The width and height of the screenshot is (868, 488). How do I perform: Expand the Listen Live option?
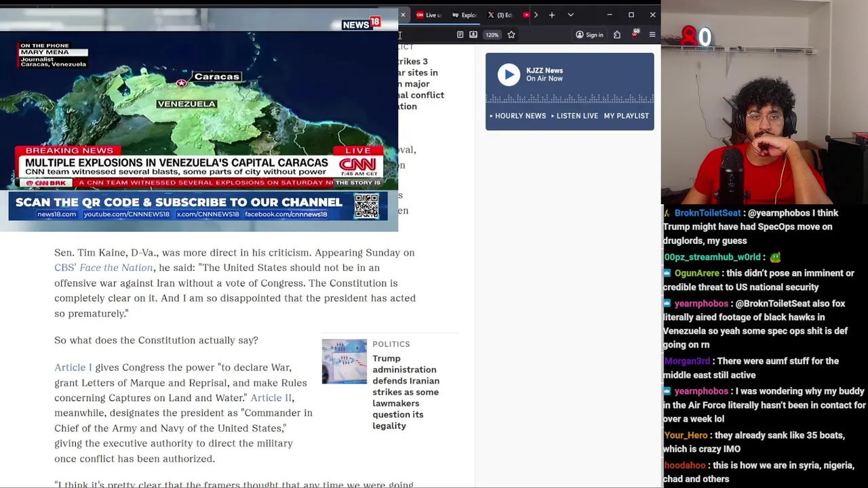click(x=574, y=116)
